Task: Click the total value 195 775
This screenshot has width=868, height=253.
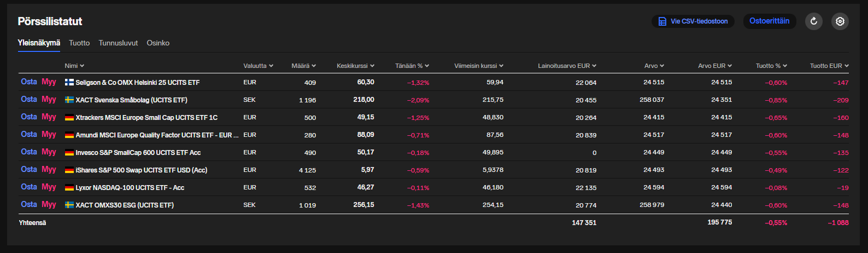Action: pyautogui.click(x=719, y=222)
